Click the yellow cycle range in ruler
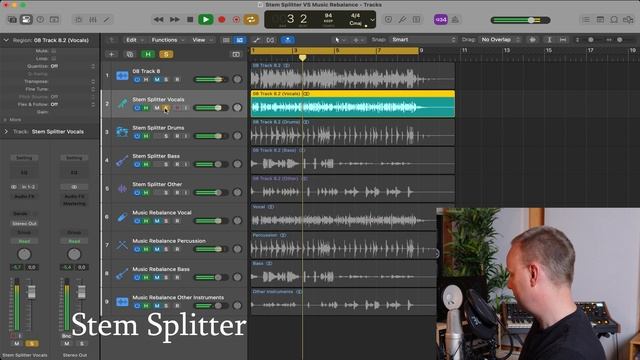This screenshot has width=640, height=360. click(335, 51)
